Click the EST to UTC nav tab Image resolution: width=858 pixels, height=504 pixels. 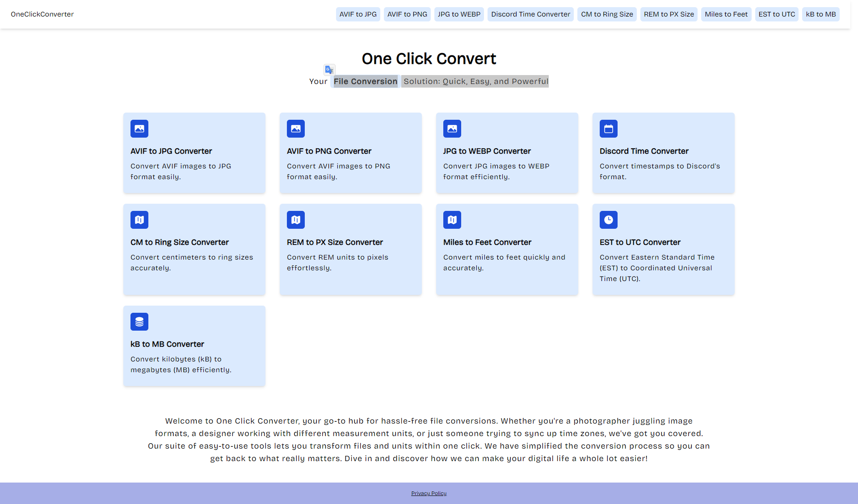pos(776,14)
